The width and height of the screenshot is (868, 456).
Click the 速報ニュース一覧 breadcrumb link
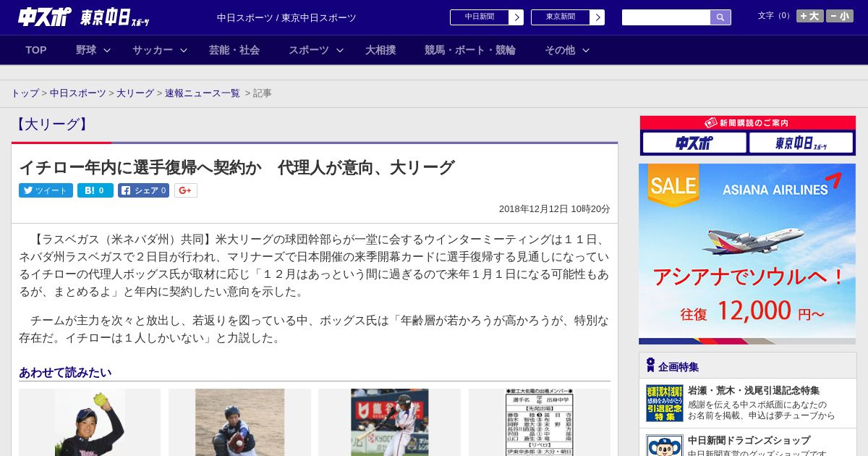click(x=203, y=93)
